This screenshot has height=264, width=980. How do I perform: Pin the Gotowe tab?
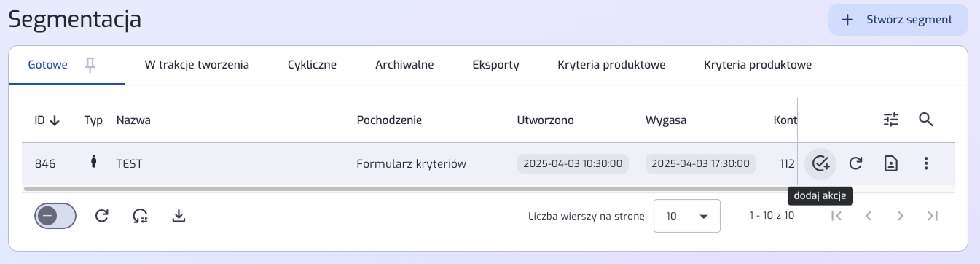pyautogui.click(x=90, y=65)
